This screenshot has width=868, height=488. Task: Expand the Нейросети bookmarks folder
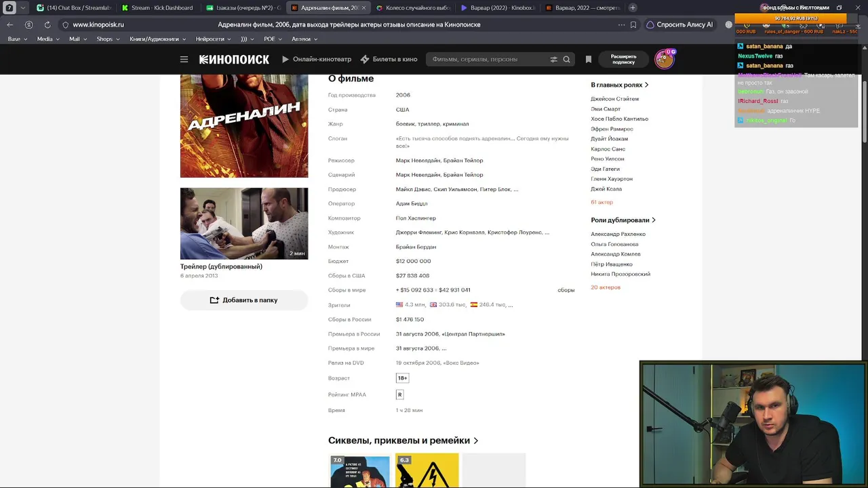[x=213, y=39]
